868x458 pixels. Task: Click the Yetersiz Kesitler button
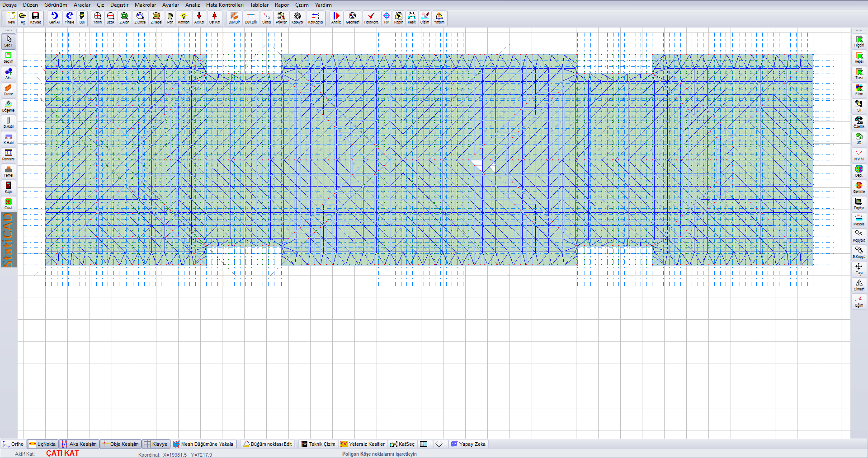point(363,444)
